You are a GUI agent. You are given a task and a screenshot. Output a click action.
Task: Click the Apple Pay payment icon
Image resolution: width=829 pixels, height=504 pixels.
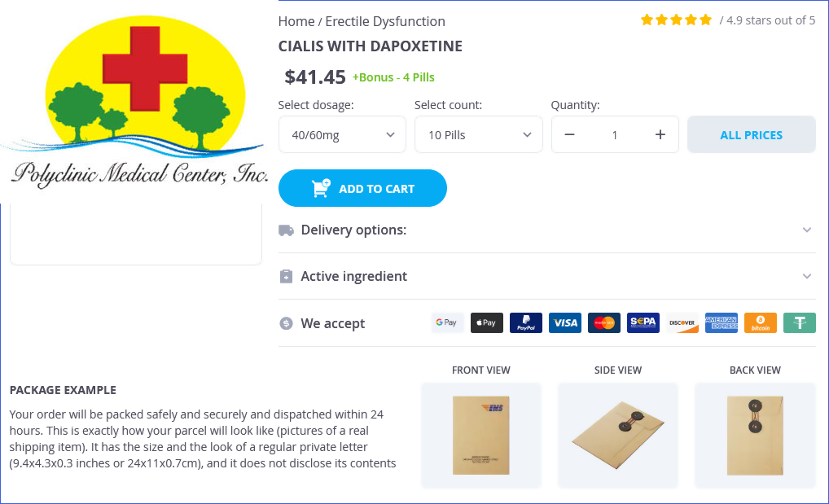click(486, 322)
